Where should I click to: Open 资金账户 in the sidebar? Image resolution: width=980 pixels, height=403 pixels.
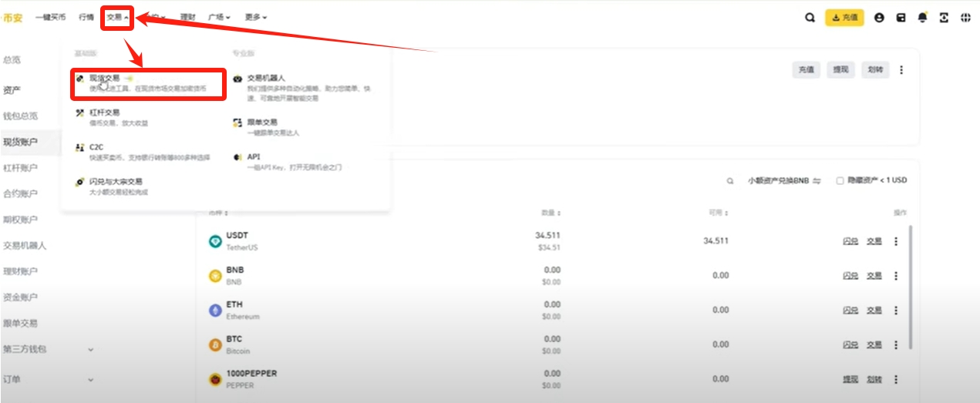tap(20, 297)
